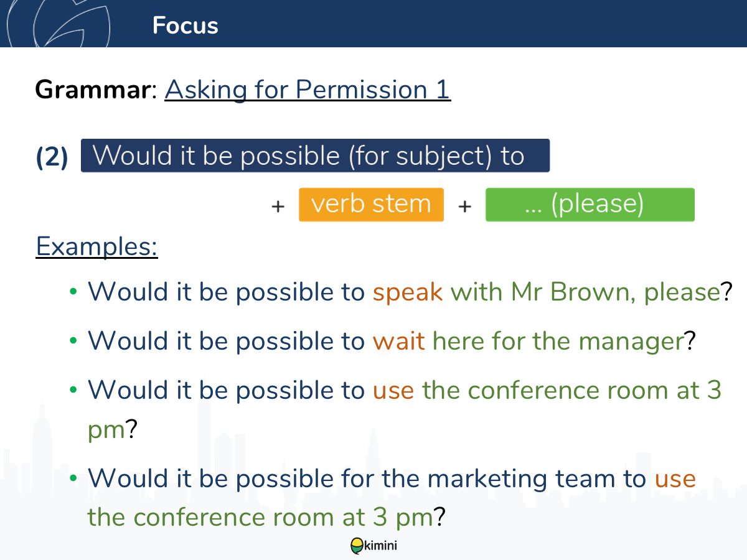Click the bullet of the marketing team example
This screenshot has width=747, height=560.
[x=73, y=478]
